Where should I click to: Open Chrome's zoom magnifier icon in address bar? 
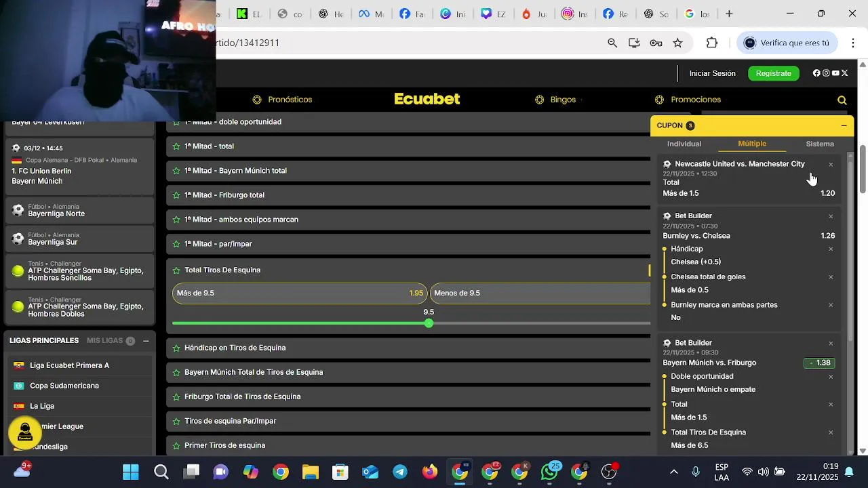(612, 43)
